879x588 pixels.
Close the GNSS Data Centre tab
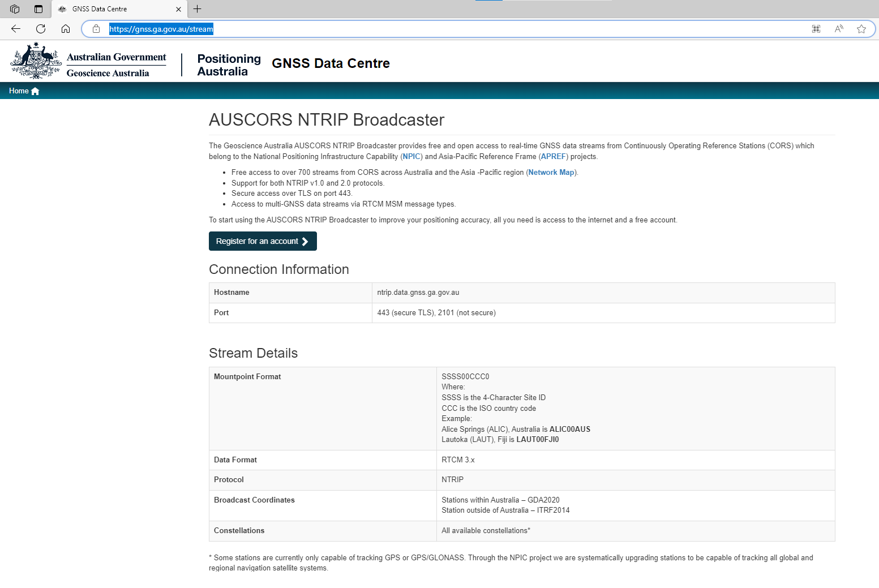click(x=178, y=9)
